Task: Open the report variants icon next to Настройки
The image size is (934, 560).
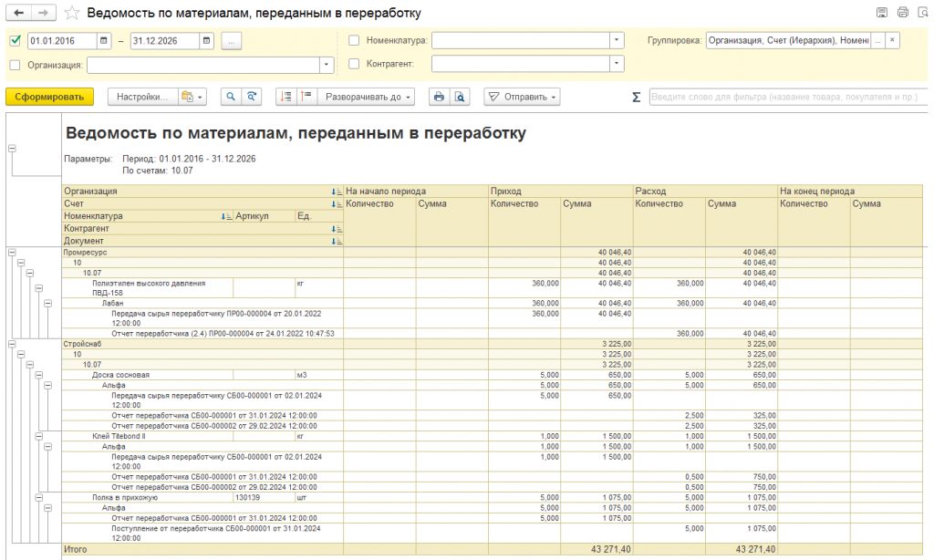Action: click(x=192, y=97)
